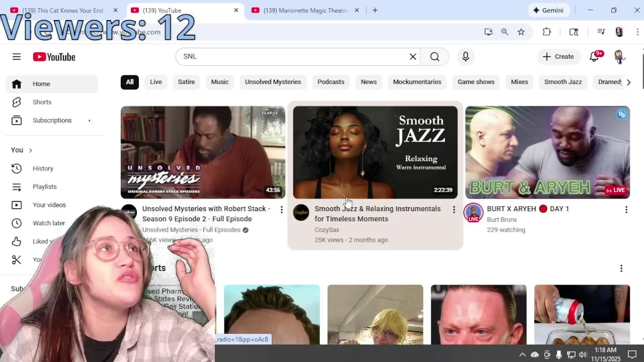
Task: Open Home in the sidebar
Action: point(52,84)
